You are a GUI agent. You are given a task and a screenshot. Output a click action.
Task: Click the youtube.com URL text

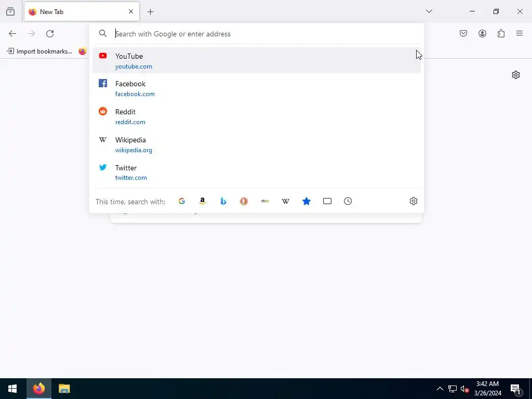click(134, 66)
